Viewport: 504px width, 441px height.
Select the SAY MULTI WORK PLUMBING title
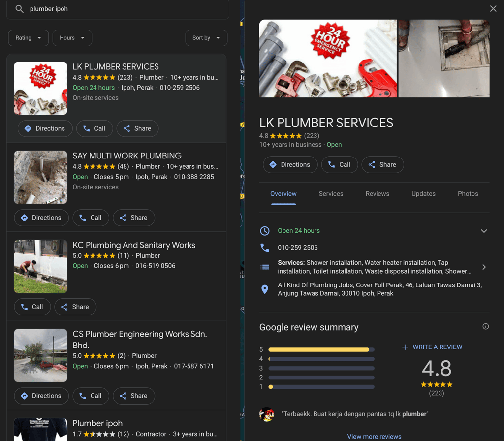[127, 156]
